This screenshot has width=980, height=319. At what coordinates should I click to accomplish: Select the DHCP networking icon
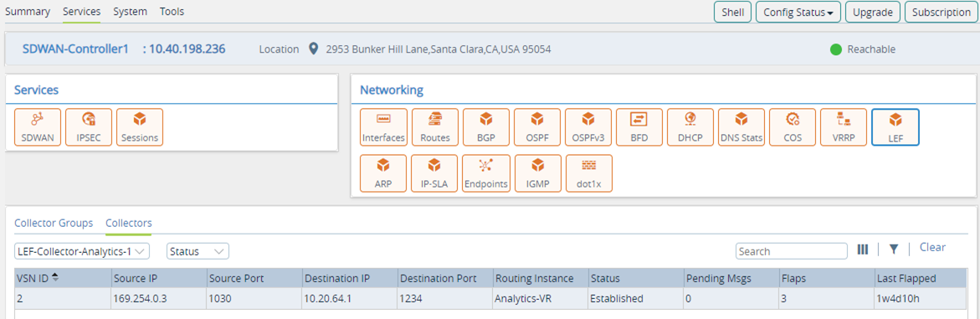(x=690, y=127)
